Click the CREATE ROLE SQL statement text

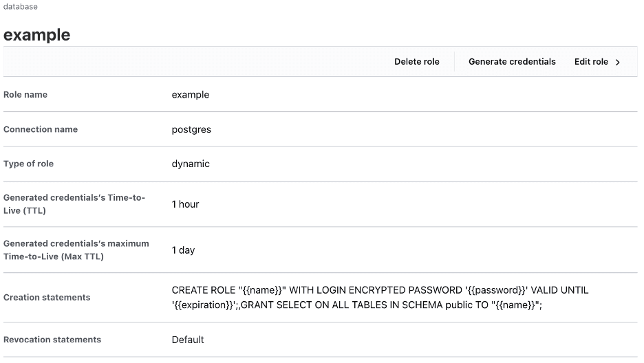click(x=380, y=298)
